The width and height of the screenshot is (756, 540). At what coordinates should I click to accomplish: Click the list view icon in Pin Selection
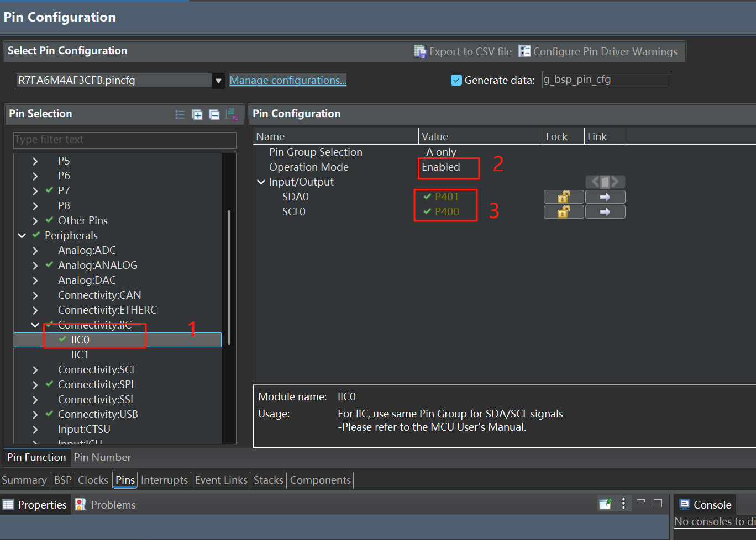click(x=180, y=114)
